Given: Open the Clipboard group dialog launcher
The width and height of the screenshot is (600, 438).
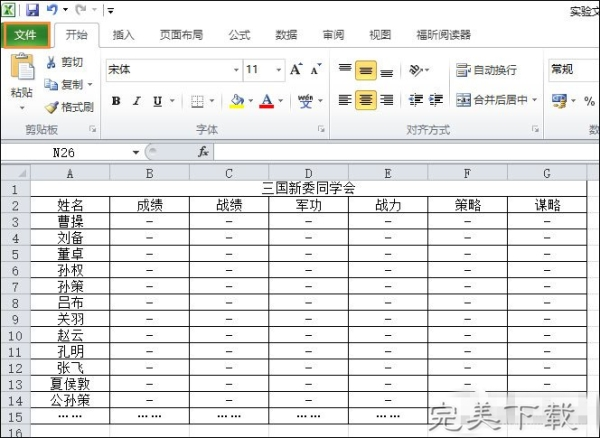Looking at the screenshot, I should point(92,129).
